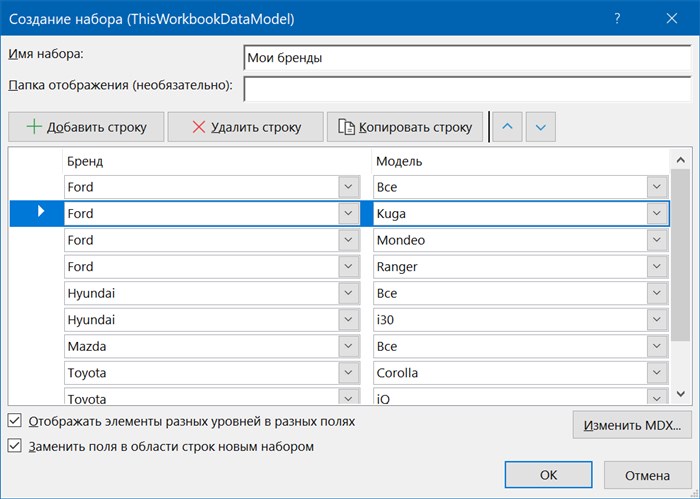Open Бренд dropdown in the Mondeo row
Image resolution: width=700 pixels, height=499 pixels.
[349, 240]
